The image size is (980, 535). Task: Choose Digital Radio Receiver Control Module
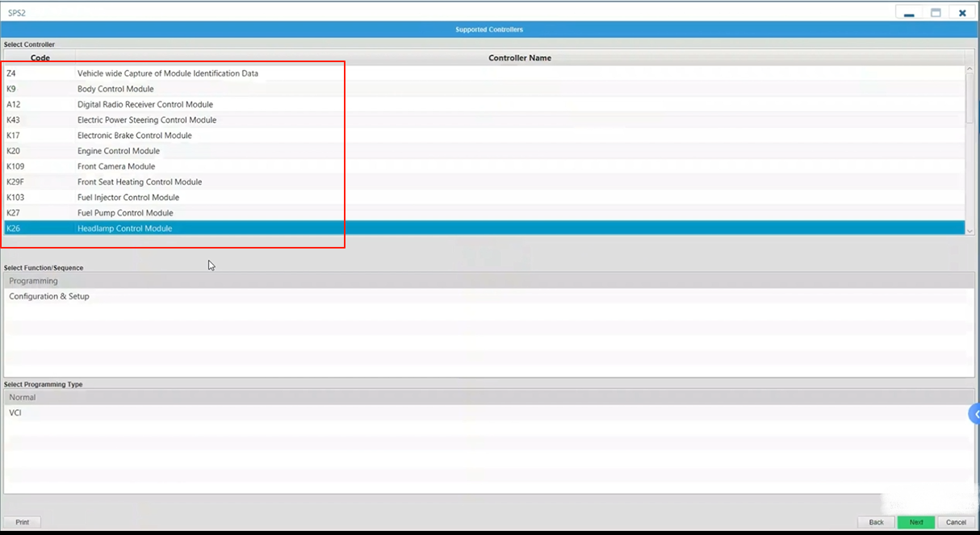[x=145, y=104]
